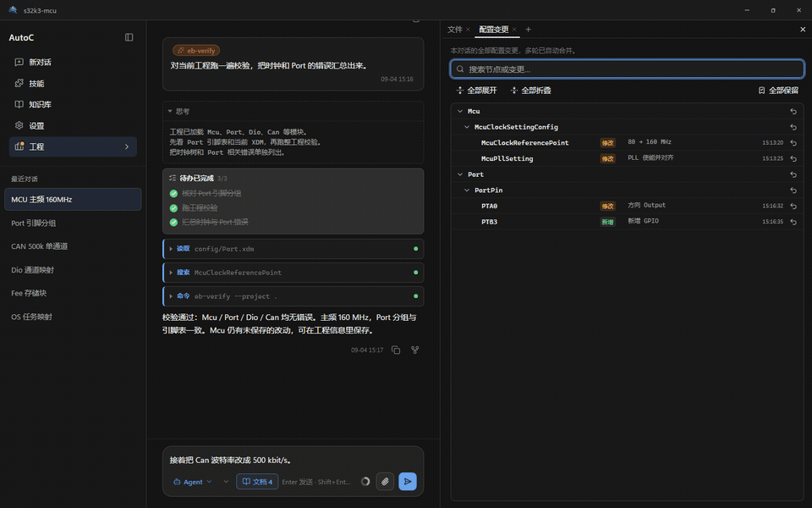The image size is (812, 508).
Task: Expand the 搜索 McuClockReferencePoint step
Action: (294, 273)
